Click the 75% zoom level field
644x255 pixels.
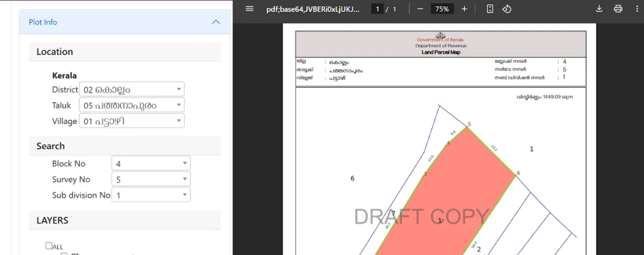tap(441, 9)
